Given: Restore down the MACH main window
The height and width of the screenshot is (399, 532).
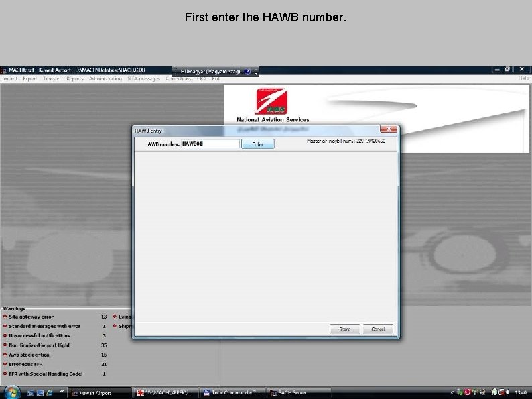Looking at the screenshot, I should 508,70.
